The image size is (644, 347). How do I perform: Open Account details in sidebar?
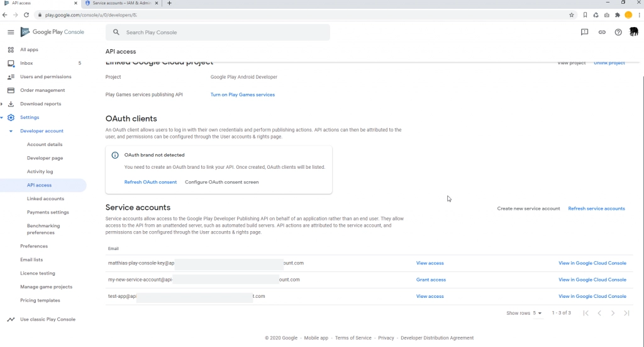[45, 145]
